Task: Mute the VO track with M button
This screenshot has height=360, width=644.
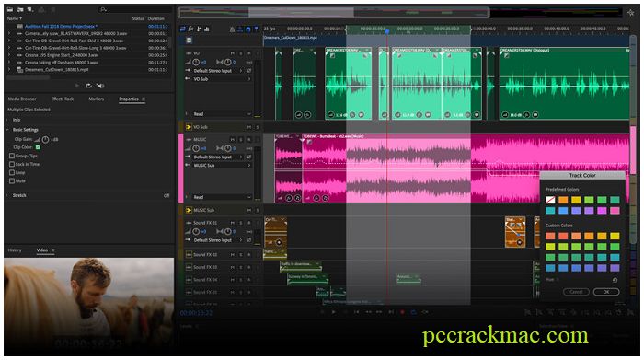Action: 233,53
